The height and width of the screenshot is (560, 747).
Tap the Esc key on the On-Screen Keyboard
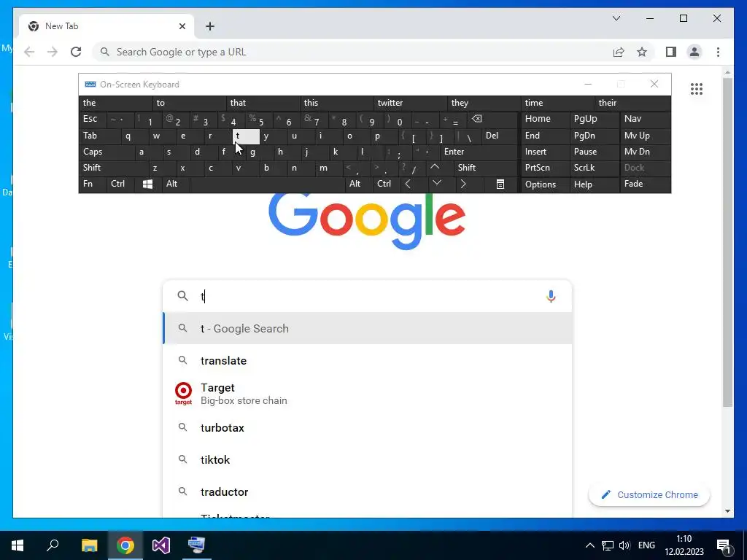point(93,119)
